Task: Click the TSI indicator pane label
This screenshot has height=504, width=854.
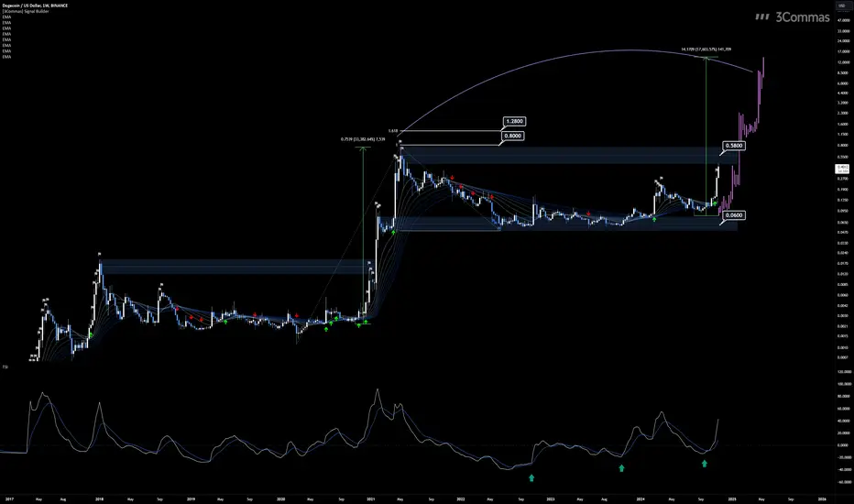Action: (5, 367)
